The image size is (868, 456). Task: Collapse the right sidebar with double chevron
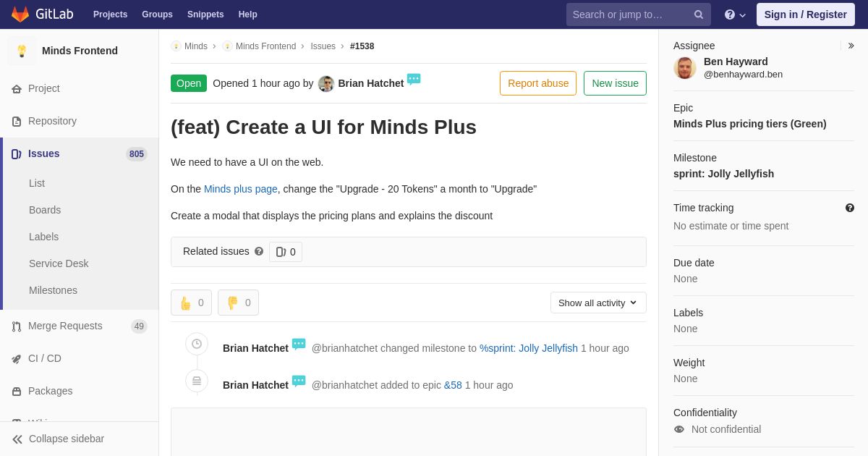coord(851,46)
